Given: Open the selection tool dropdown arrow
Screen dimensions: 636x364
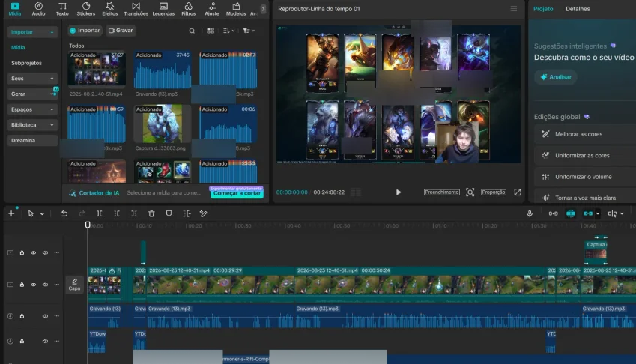Looking at the screenshot, I should click(x=42, y=214).
